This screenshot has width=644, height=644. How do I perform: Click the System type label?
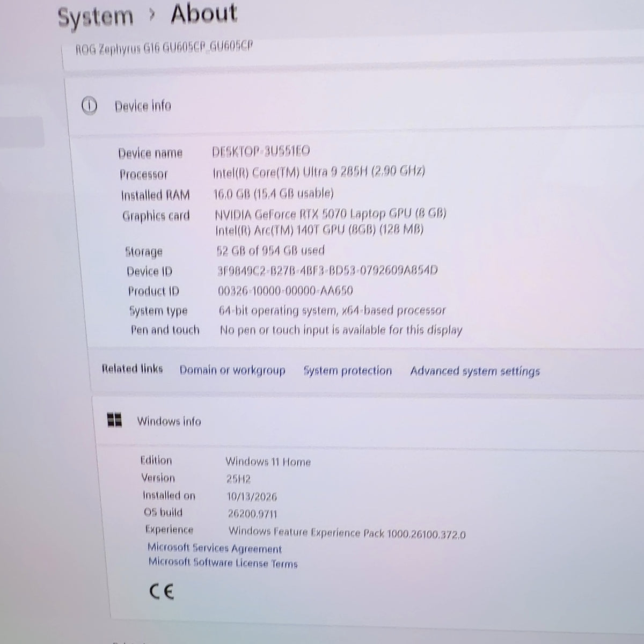click(x=158, y=311)
